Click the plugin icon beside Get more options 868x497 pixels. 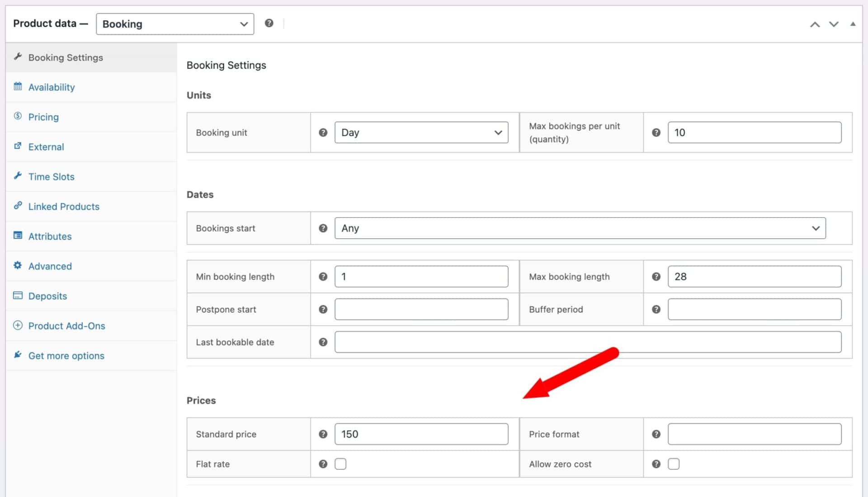18,355
